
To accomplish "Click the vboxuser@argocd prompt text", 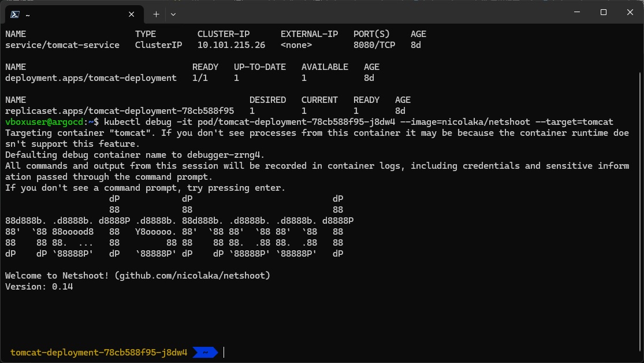I will (44, 122).
